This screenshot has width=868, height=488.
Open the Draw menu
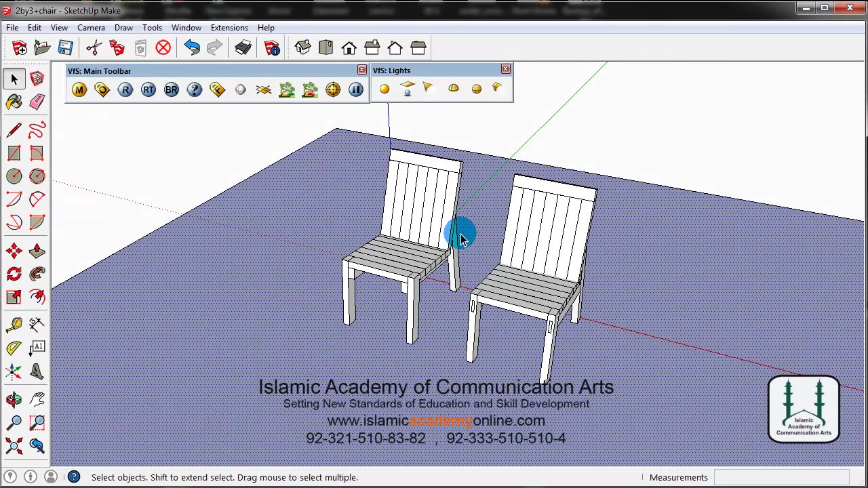[123, 28]
